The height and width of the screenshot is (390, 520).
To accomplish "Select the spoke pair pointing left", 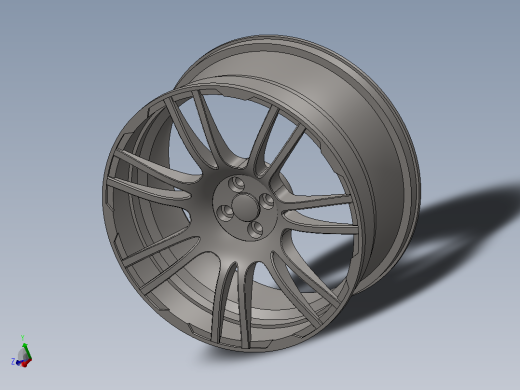I will click(150, 177).
